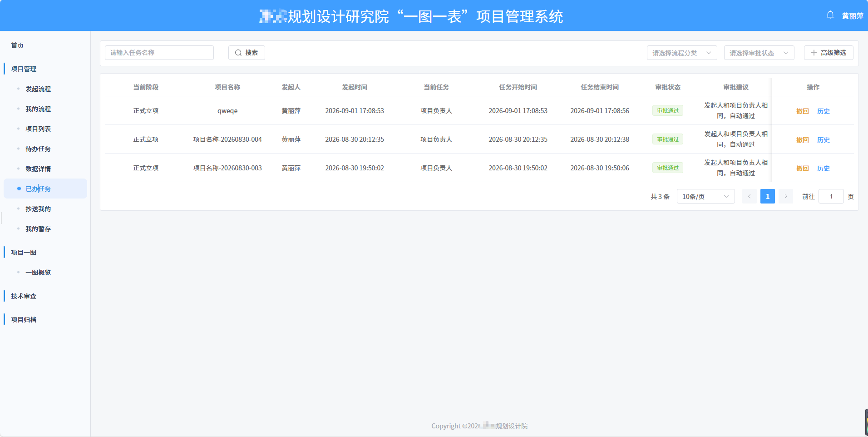This screenshot has width=868, height=437.
Task: Select page 1 in pagination
Action: pos(768,196)
